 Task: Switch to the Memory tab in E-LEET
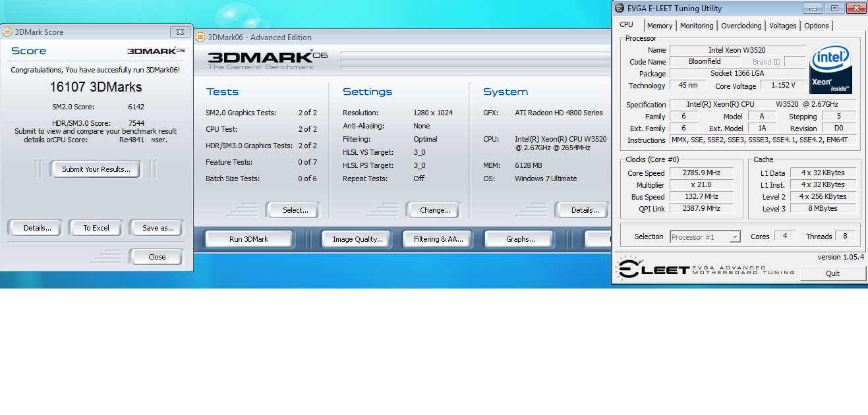tap(660, 26)
